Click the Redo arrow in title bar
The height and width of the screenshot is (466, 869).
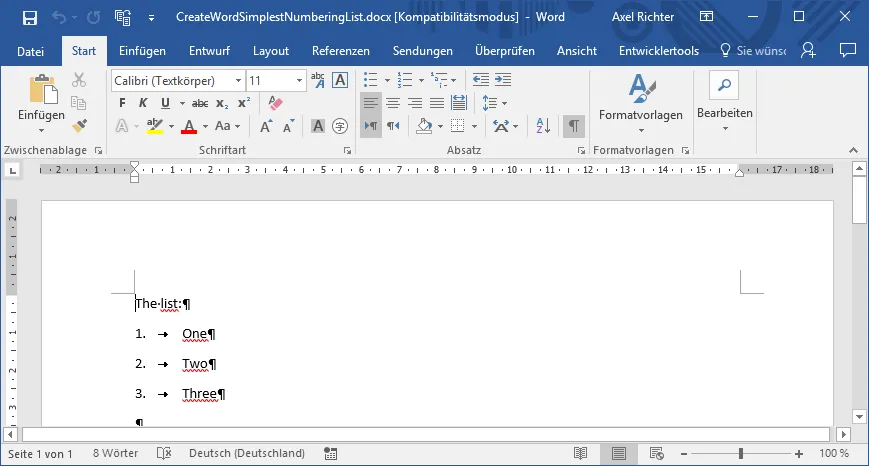93,18
